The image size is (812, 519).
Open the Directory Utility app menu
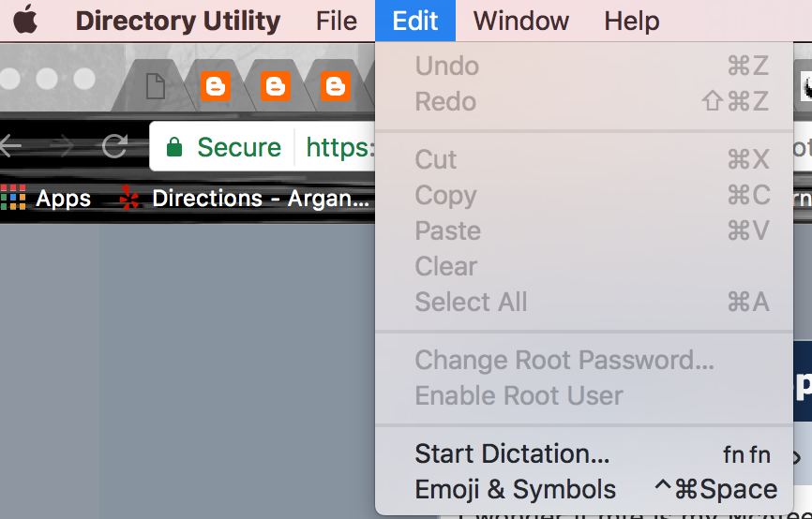coord(177,21)
